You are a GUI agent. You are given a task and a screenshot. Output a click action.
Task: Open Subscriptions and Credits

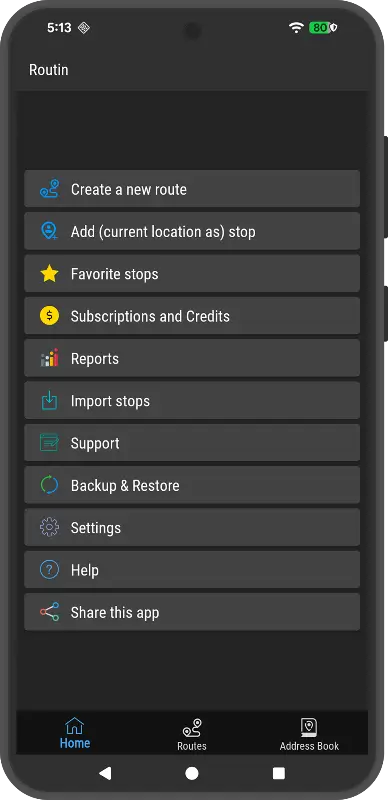[x=192, y=316]
